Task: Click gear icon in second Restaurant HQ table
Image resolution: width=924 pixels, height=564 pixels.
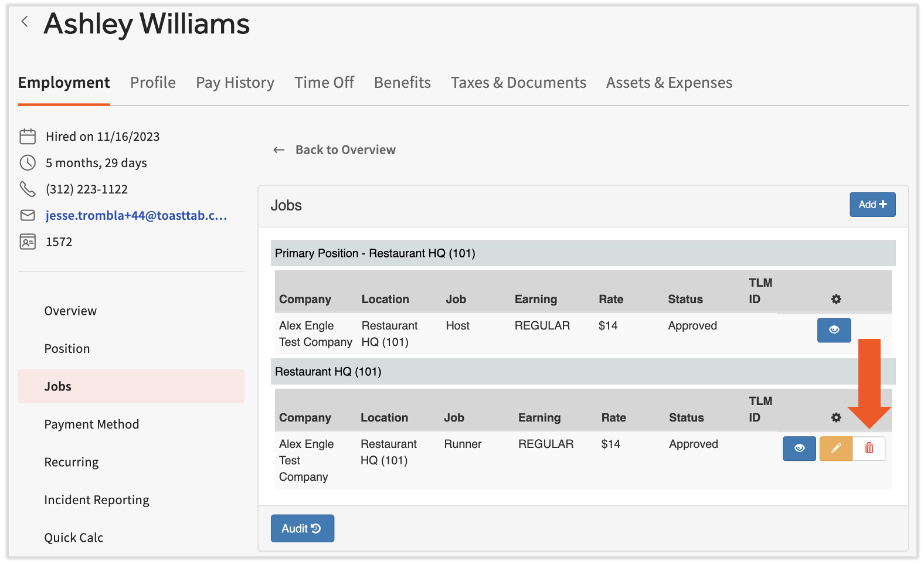Action: coord(836,417)
